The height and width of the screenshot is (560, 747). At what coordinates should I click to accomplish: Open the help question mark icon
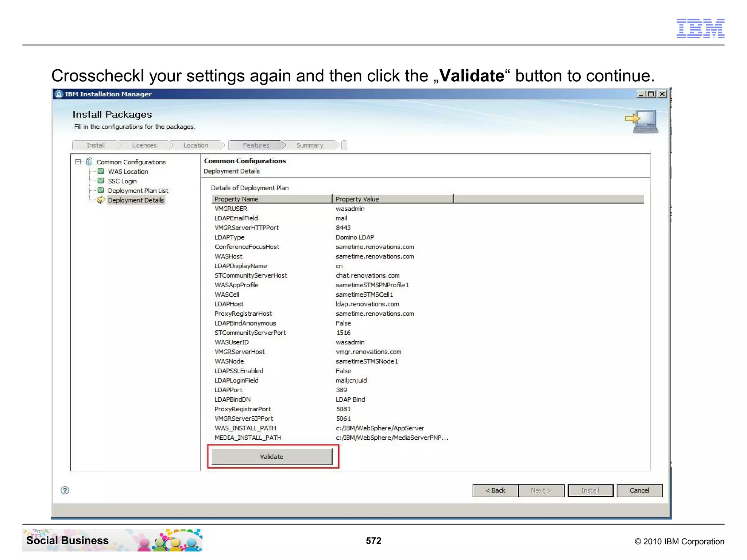(x=65, y=490)
